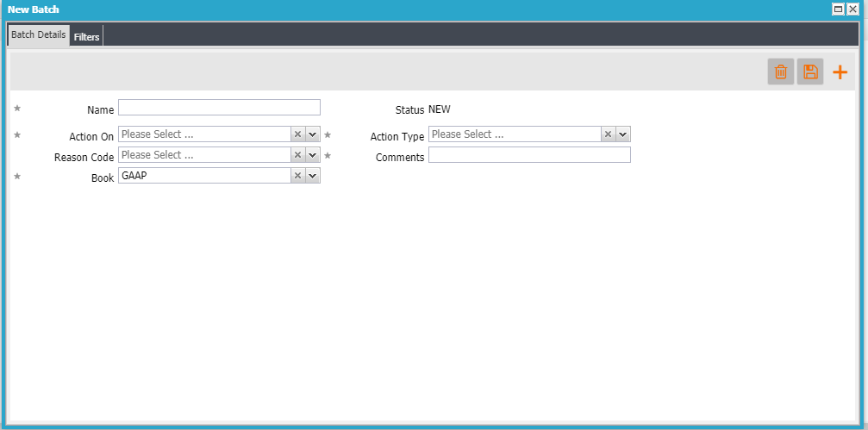This screenshot has height=430, width=868.
Task: Close the New Batch window
Action: pos(852,9)
